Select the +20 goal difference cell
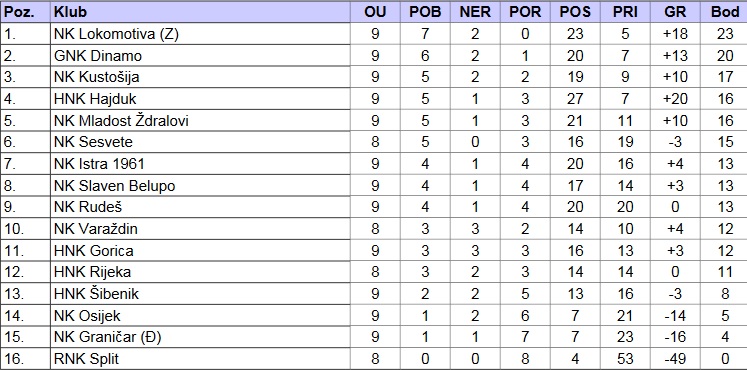The width and height of the screenshot is (747, 370). pos(675,99)
